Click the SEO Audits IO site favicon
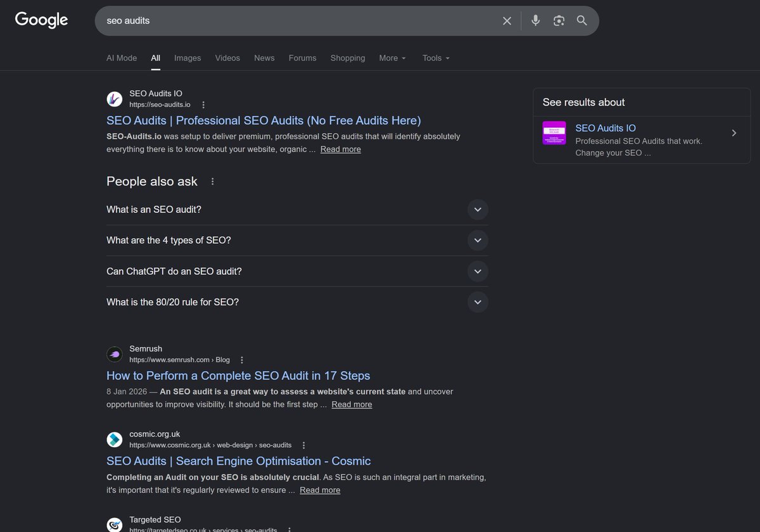760x532 pixels. point(115,99)
